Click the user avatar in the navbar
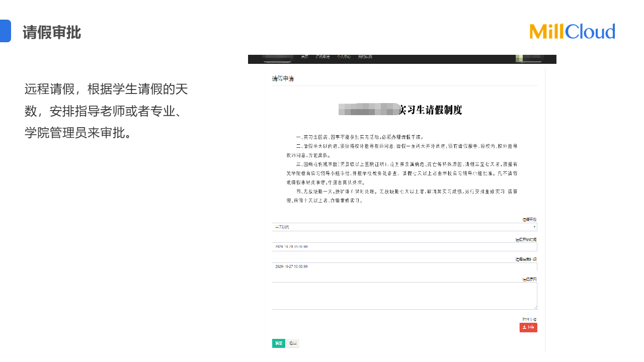The image size is (644, 362). click(x=520, y=58)
